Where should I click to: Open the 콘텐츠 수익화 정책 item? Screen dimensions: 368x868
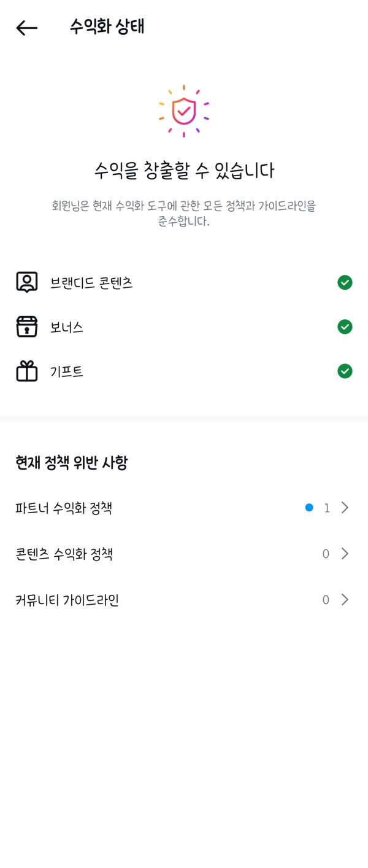click(x=64, y=554)
